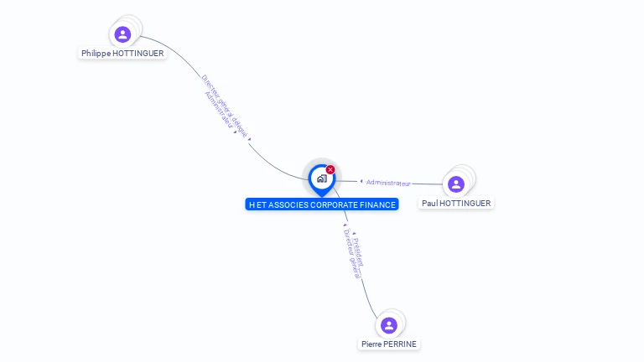This screenshot has height=362, width=644.
Task: Click the red X badge on company pin
Action: pos(330,169)
